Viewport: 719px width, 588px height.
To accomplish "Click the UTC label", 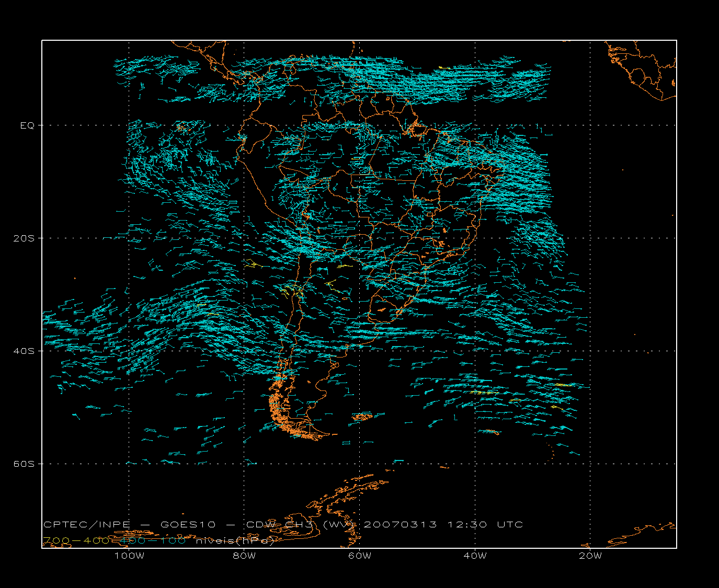I will (x=510, y=524).
